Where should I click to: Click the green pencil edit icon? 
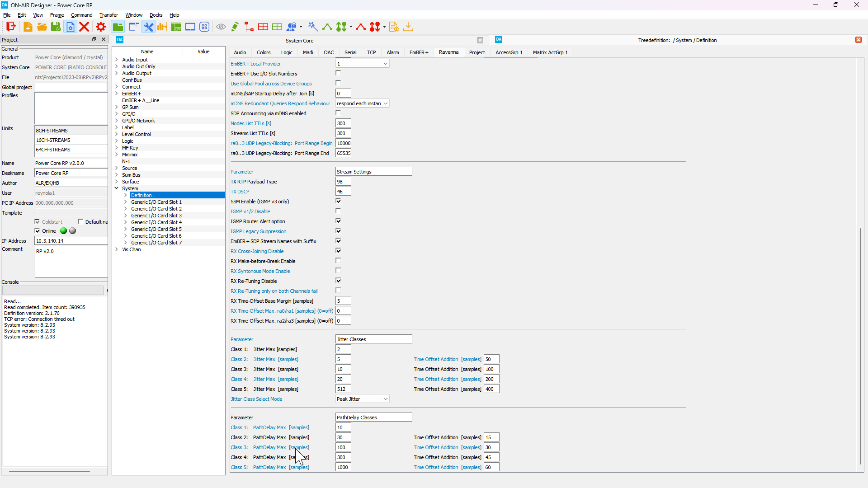[235, 27]
